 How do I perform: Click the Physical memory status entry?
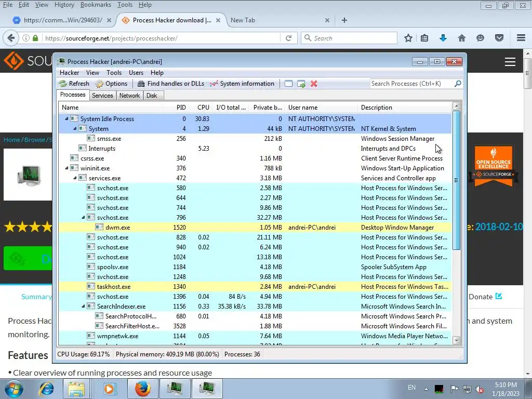[x=167, y=354]
